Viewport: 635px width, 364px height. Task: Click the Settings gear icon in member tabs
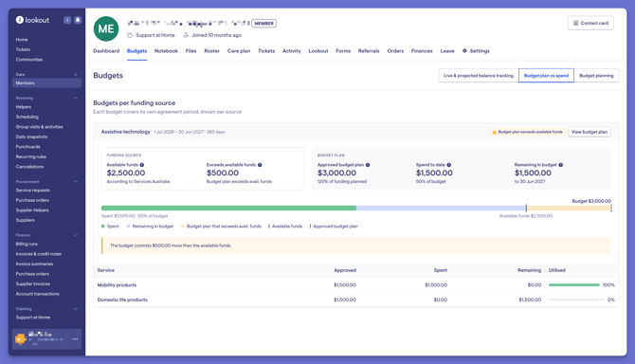pos(464,51)
